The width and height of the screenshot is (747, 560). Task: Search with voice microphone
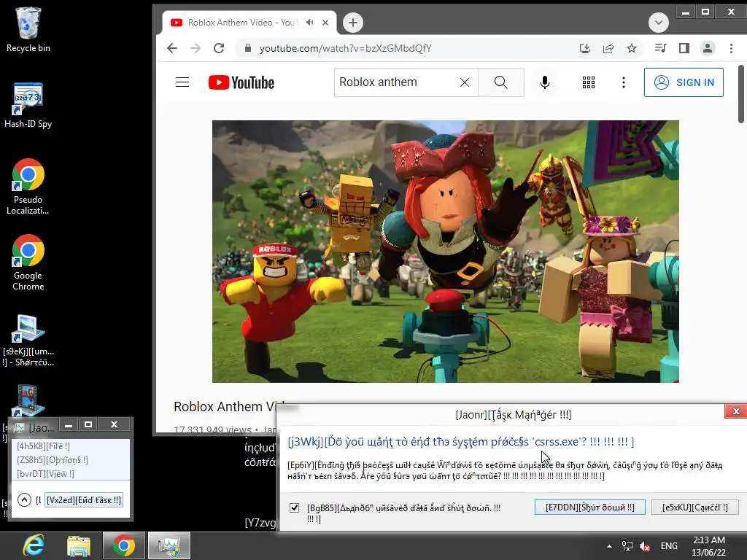(545, 82)
